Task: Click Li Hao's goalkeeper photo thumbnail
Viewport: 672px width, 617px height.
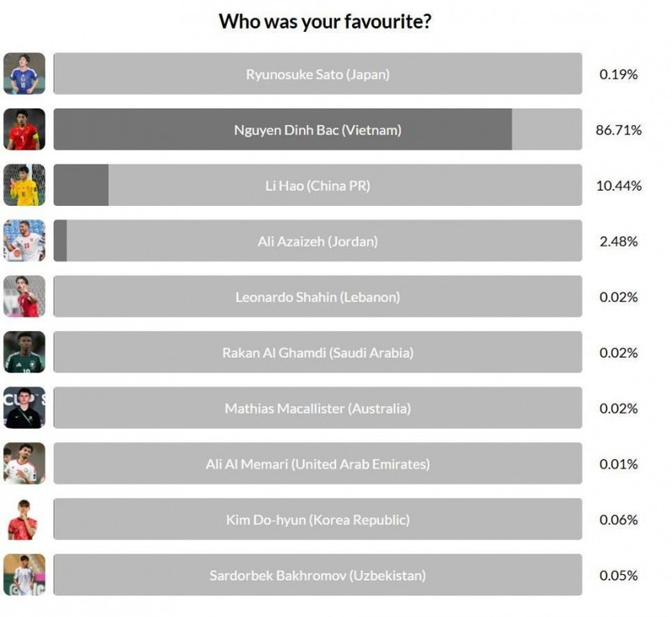Action: tap(24, 185)
